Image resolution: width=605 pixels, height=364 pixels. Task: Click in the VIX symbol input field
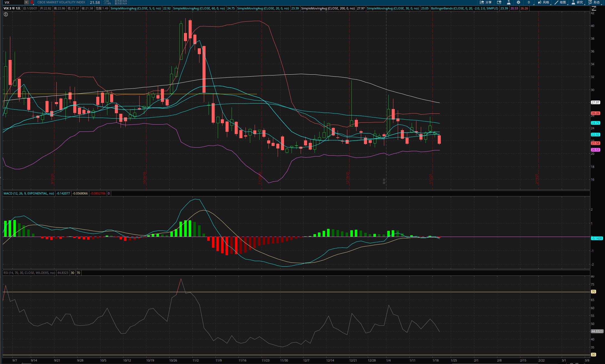[14, 2]
